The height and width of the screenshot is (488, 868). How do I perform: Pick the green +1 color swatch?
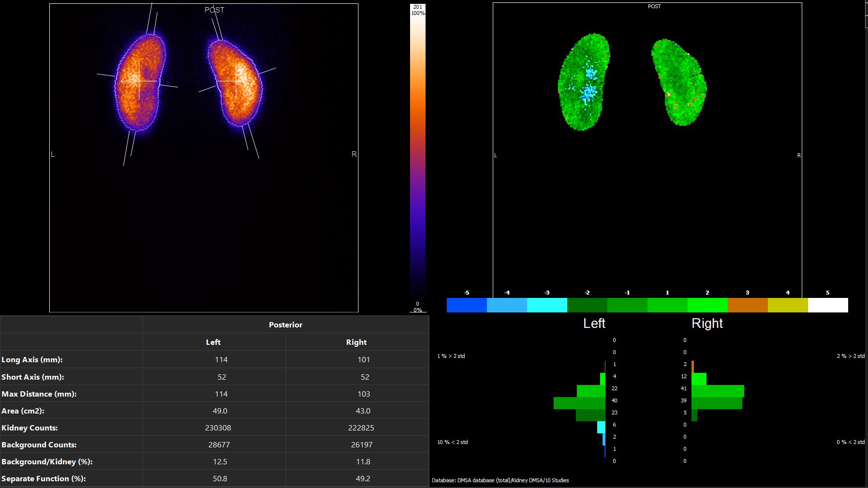click(667, 305)
